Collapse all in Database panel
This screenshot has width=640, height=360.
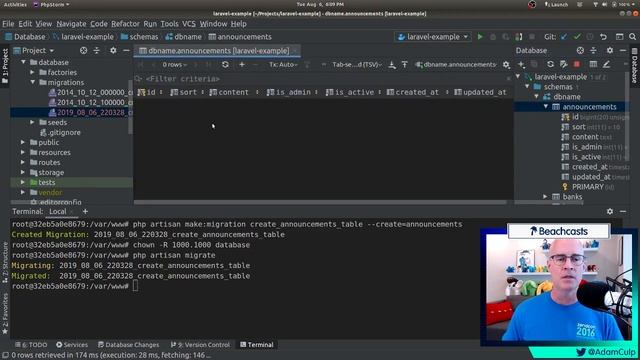click(593, 51)
